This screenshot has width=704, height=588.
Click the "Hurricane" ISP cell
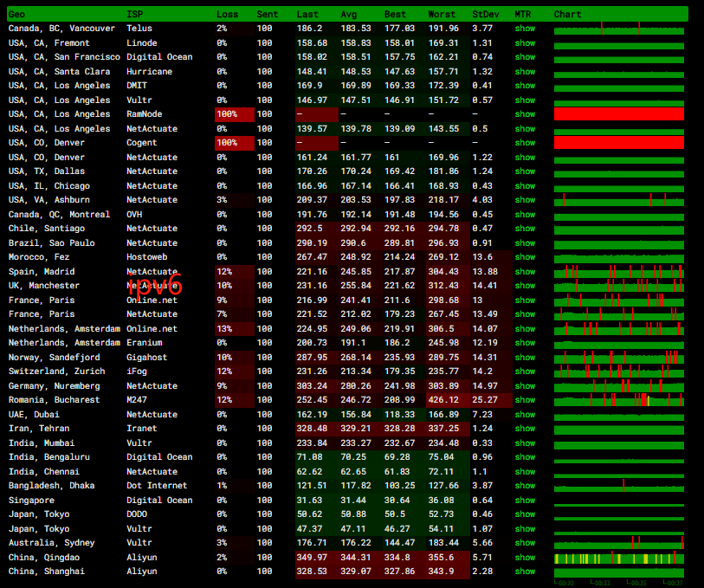tap(150, 71)
